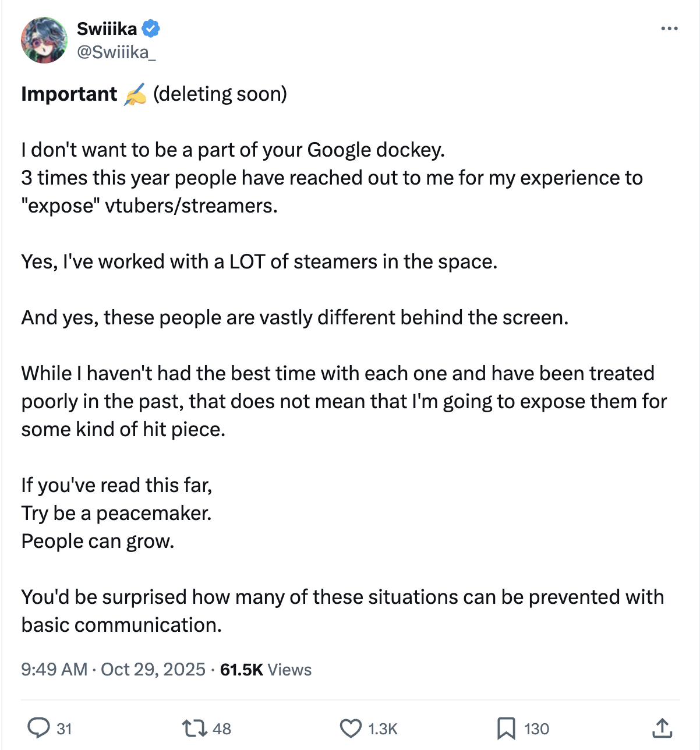700x750 pixels.
Task: Click the blue verified badge
Action: [x=151, y=28]
